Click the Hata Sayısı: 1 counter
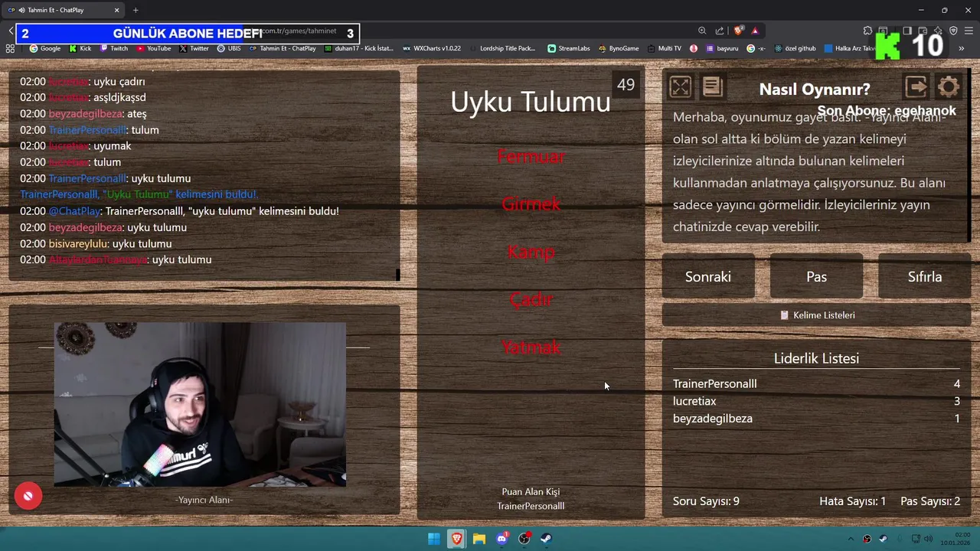The height and width of the screenshot is (551, 980). 852,501
